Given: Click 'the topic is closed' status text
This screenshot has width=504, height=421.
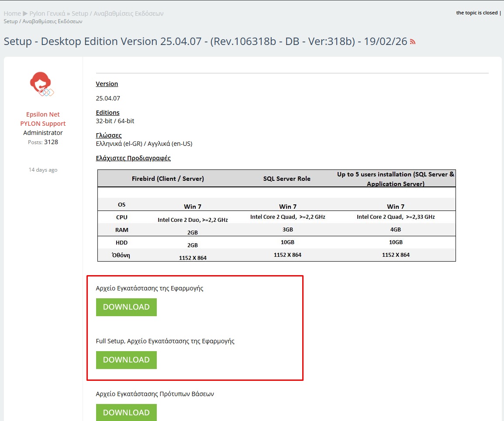Looking at the screenshot, I should pos(477,13).
